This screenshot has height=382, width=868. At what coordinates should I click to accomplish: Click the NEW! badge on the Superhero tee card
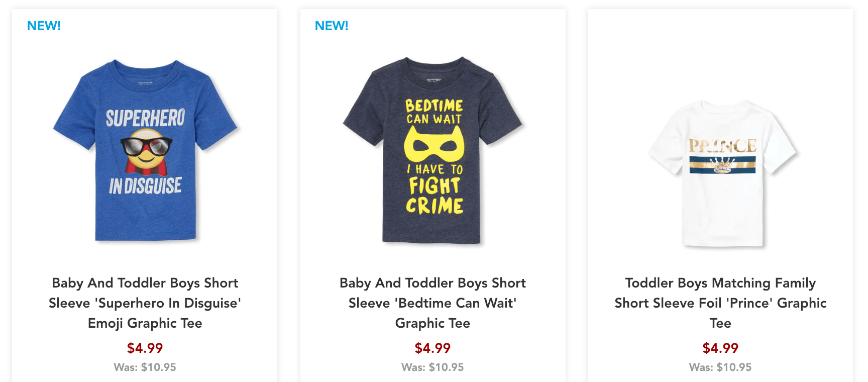click(44, 26)
